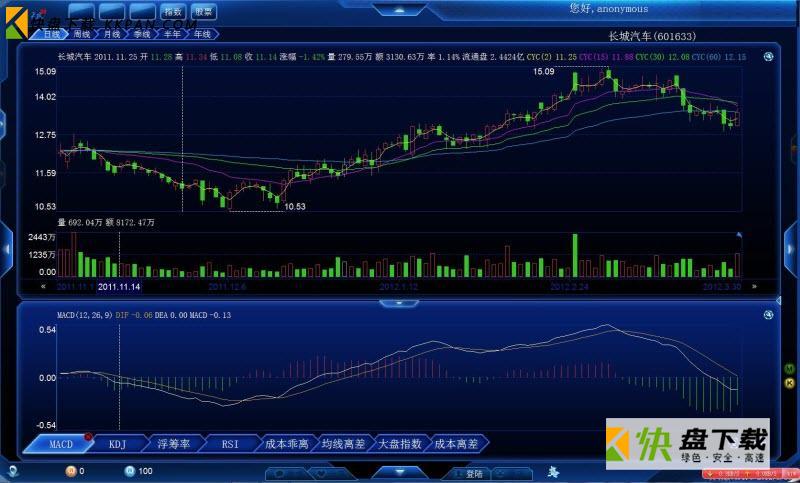Open the 成本离差 indicator tab
This screenshot has width=800, height=483.
(456, 444)
